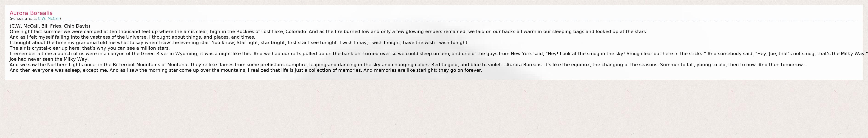Open the C.W. McCall artist link

point(48,19)
